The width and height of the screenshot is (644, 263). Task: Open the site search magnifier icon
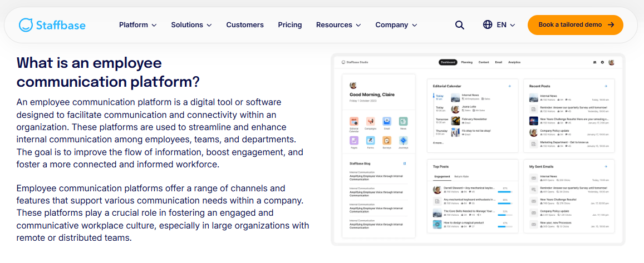(x=460, y=24)
